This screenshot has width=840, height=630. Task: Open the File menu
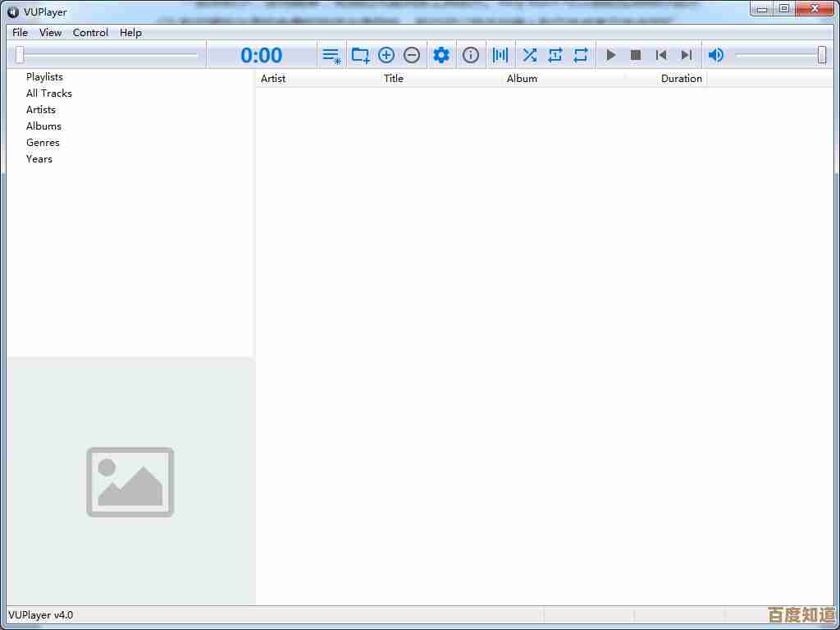(20, 33)
